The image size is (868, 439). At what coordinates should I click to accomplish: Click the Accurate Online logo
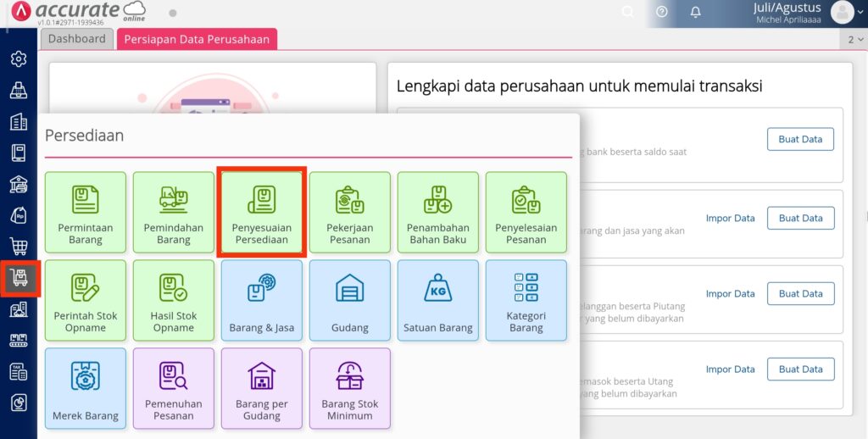click(79, 12)
